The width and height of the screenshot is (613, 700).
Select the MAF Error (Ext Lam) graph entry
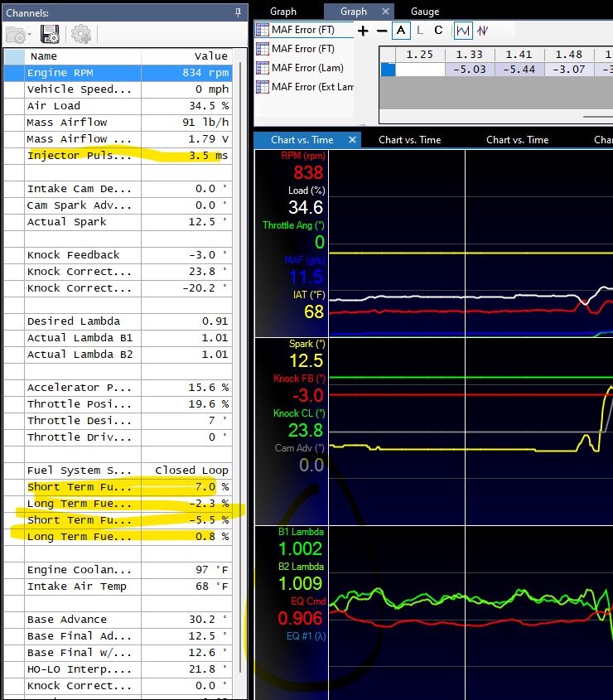click(312, 87)
